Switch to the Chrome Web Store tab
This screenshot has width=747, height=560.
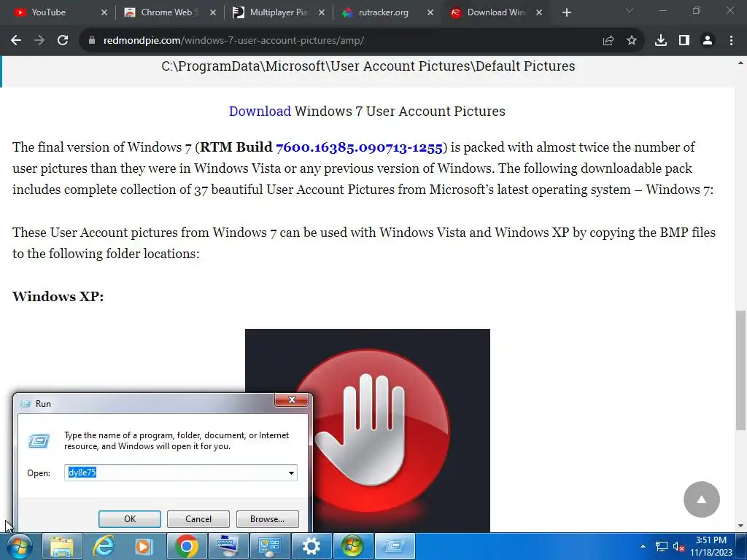click(169, 12)
